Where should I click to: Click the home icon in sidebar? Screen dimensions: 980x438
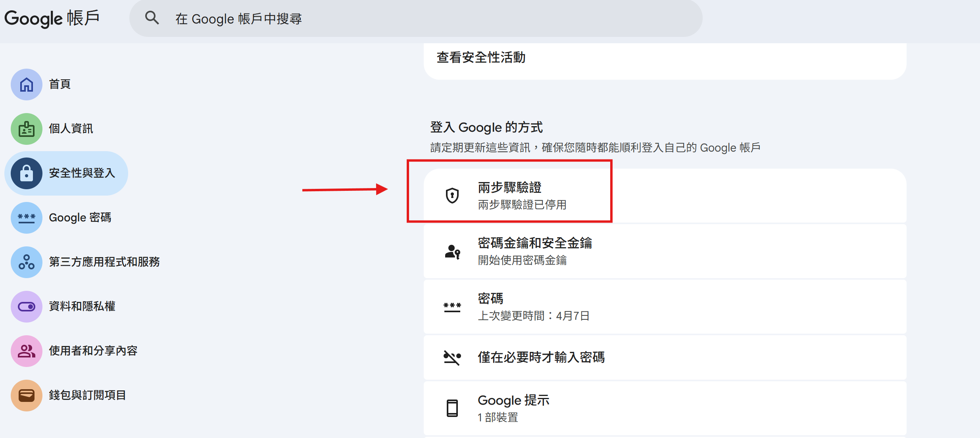tap(27, 85)
